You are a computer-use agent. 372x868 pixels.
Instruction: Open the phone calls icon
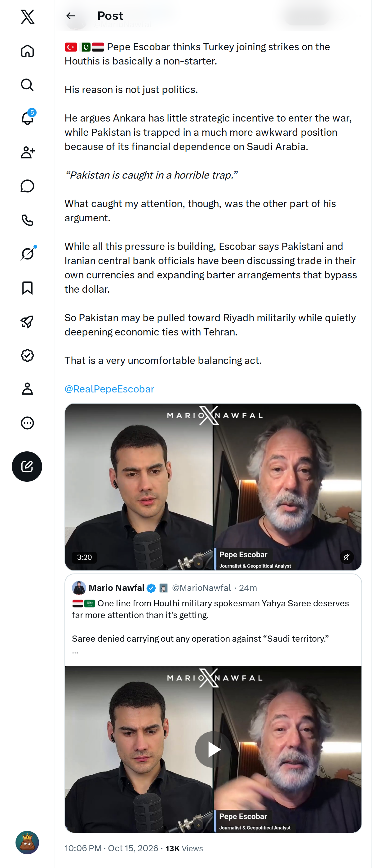pos(27,220)
